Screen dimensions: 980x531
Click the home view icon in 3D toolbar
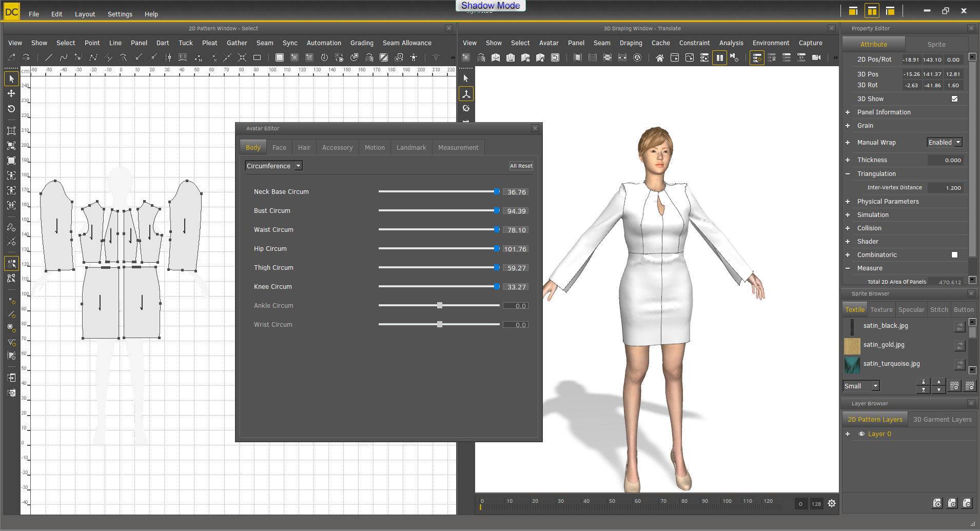pyautogui.click(x=660, y=58)
